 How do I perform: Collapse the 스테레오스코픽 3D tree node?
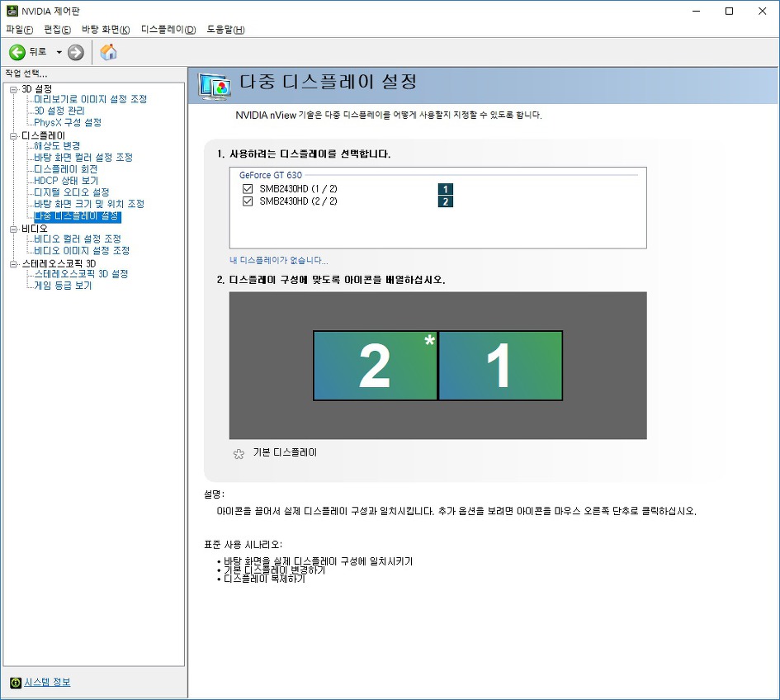[13, 263]
